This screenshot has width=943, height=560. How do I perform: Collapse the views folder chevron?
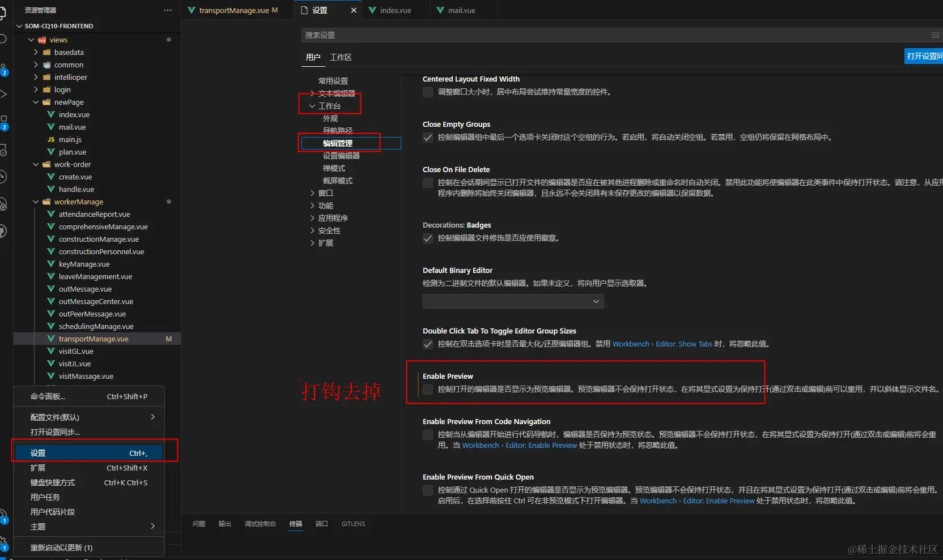pyautogui.click(x=31, y=40)
